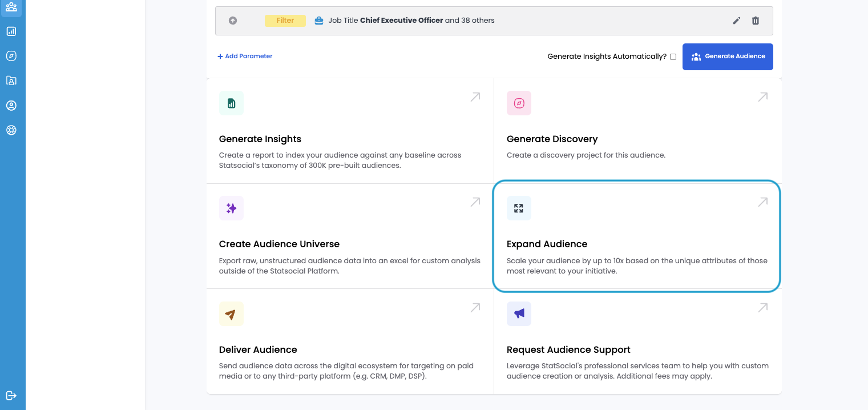Delete the Job Title filter
Screen dimensions: 868x410
tap(756, 21)
